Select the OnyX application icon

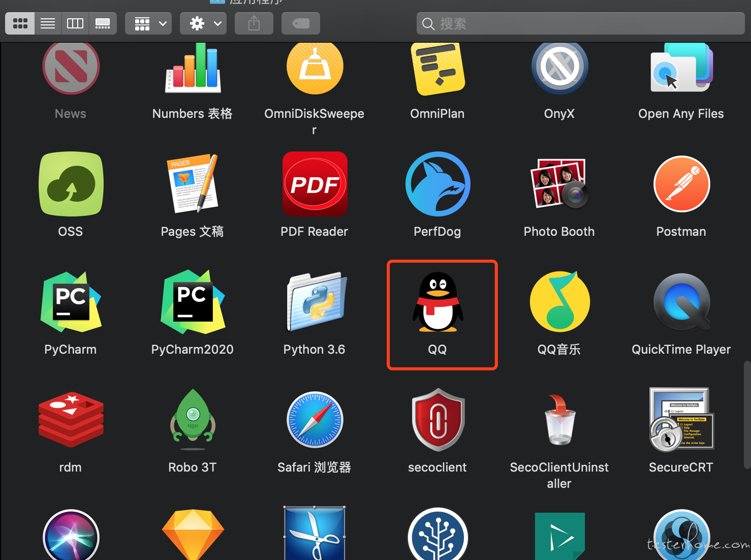click(559, 68)
